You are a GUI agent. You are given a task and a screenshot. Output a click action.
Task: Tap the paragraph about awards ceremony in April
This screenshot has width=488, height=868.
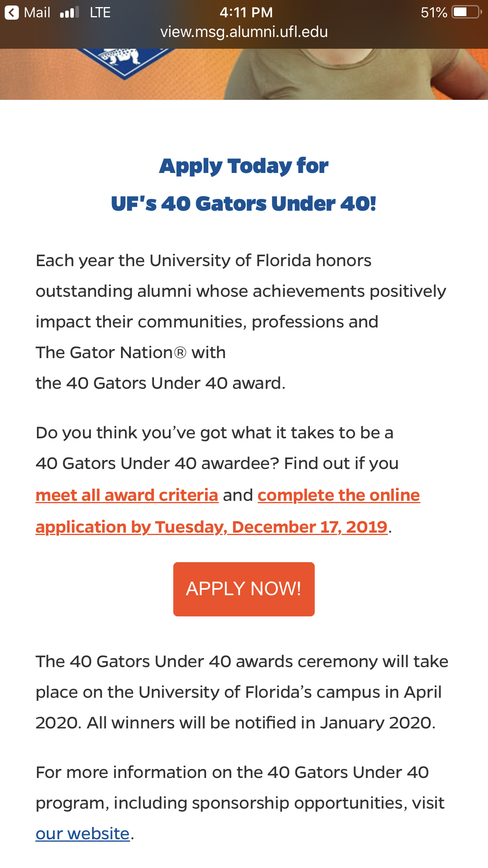pos(242,692)
